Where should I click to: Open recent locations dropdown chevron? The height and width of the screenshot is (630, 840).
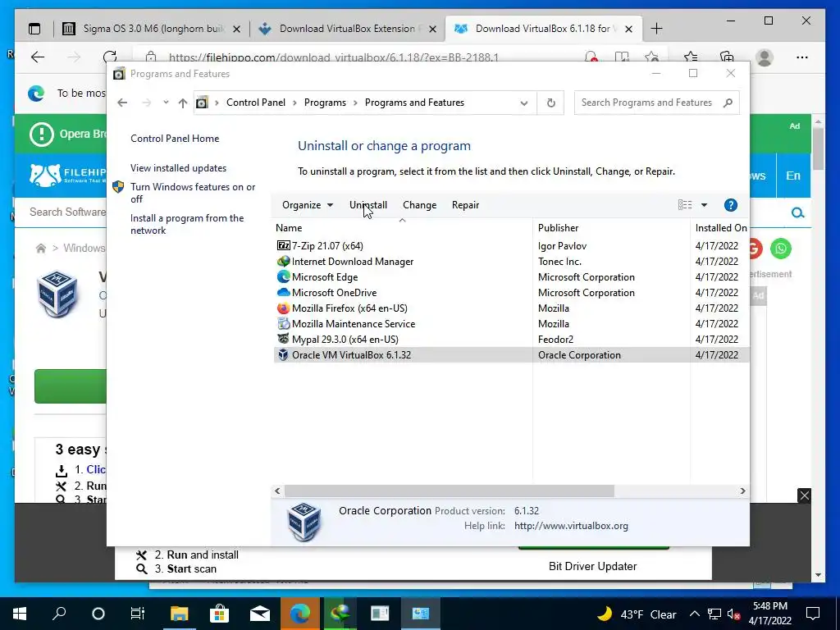click(x=166, y=103)
